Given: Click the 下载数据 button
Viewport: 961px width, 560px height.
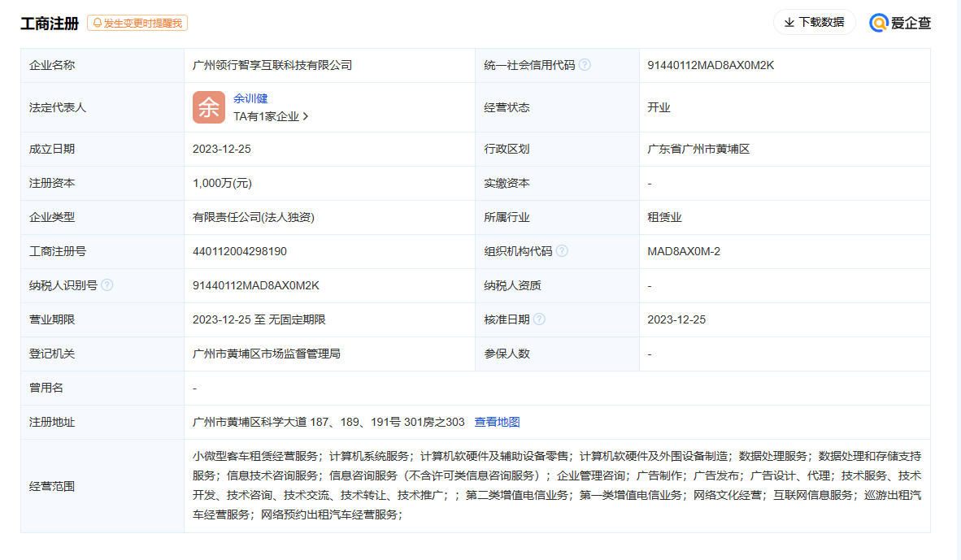Looking at the screenshot, I should 814,22.
